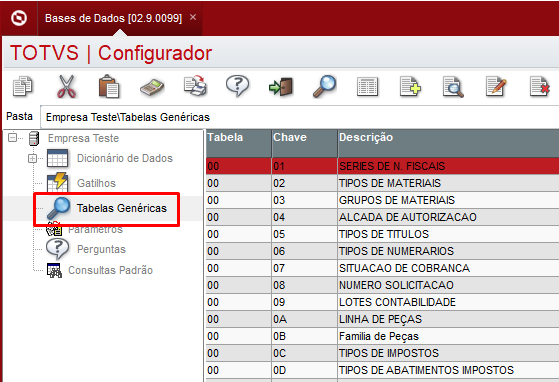The image size is (559, 382).
Task: Sort by the Chave column header
Action: [304, 143]
